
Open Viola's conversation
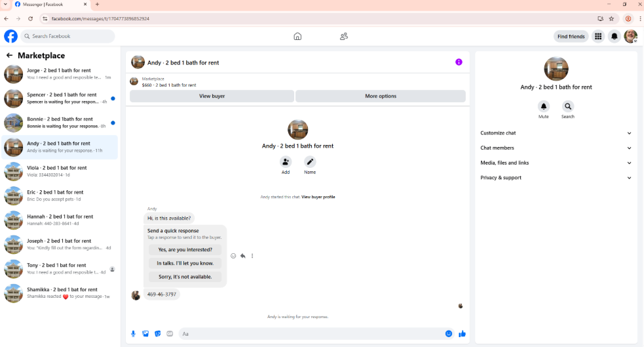point(60,171)
